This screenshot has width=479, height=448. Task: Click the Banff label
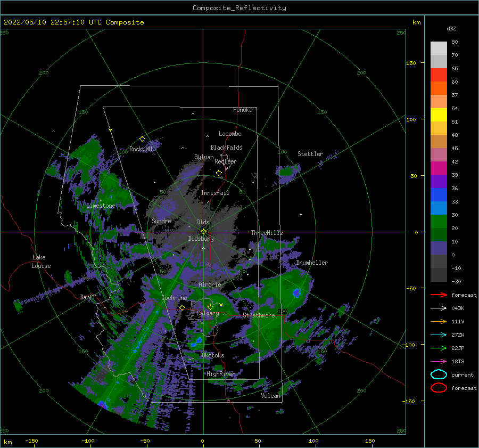pos(88,297)
